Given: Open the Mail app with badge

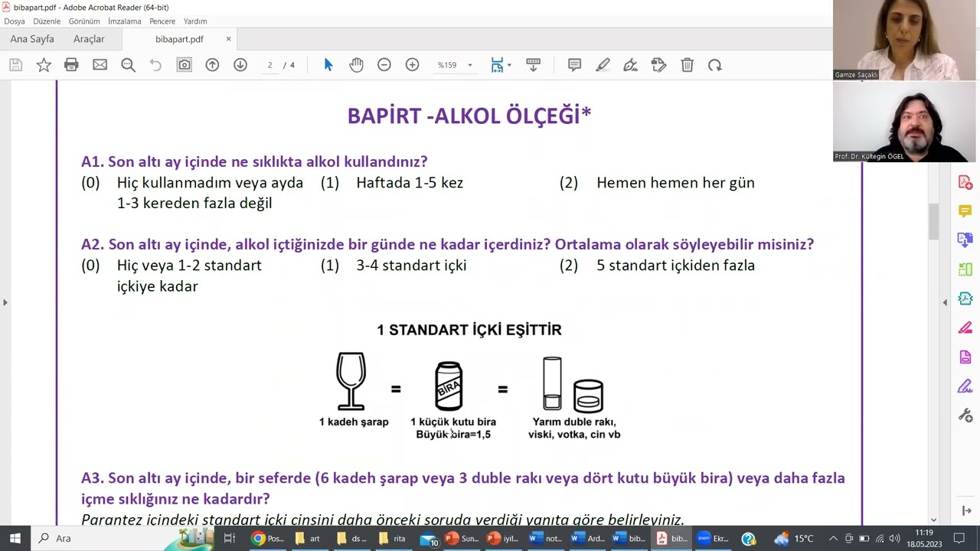Looking at the screenshot, I should (429, 539).
